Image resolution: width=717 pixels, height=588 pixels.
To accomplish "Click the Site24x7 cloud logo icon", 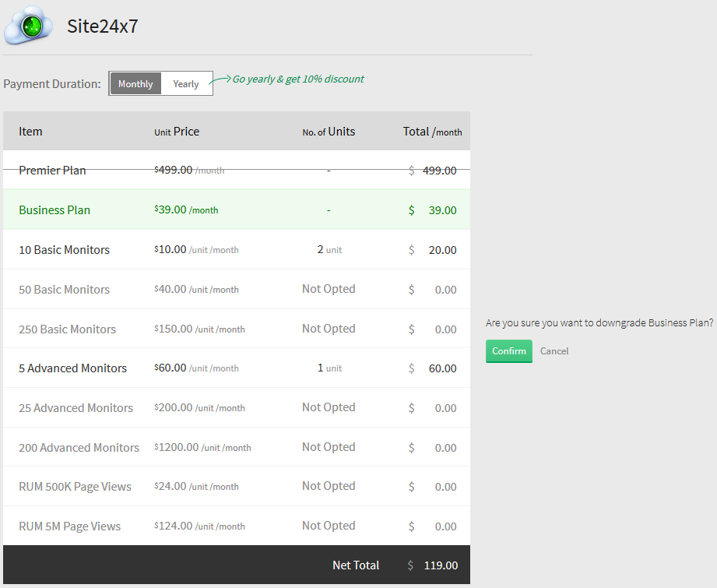I will pyautogui.click(x=29, y=26).
